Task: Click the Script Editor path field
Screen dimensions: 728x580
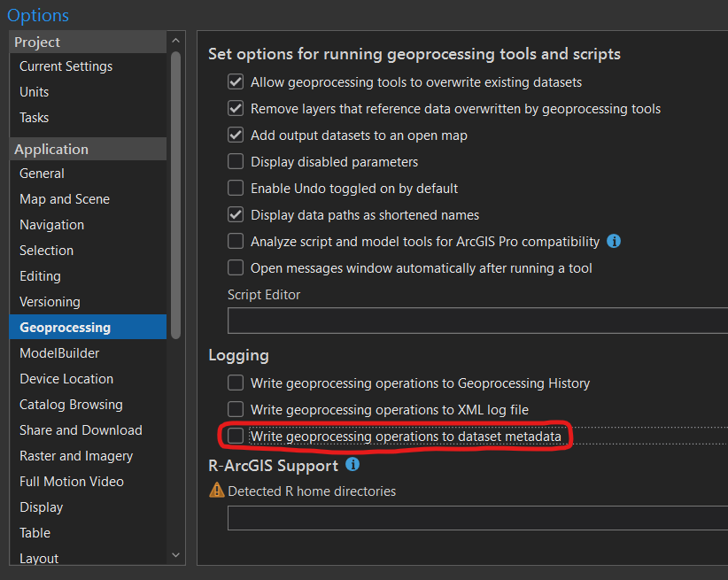Action: pos(477,321)
